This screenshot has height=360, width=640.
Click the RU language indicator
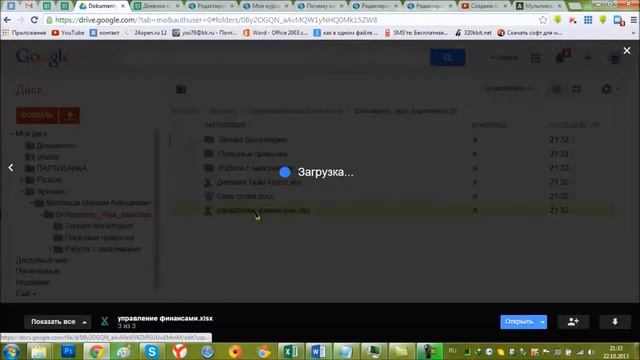click(452, 351)
